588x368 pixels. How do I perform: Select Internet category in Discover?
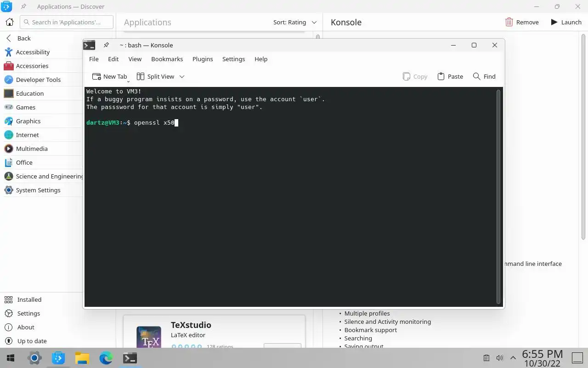[x=41, y=135]
